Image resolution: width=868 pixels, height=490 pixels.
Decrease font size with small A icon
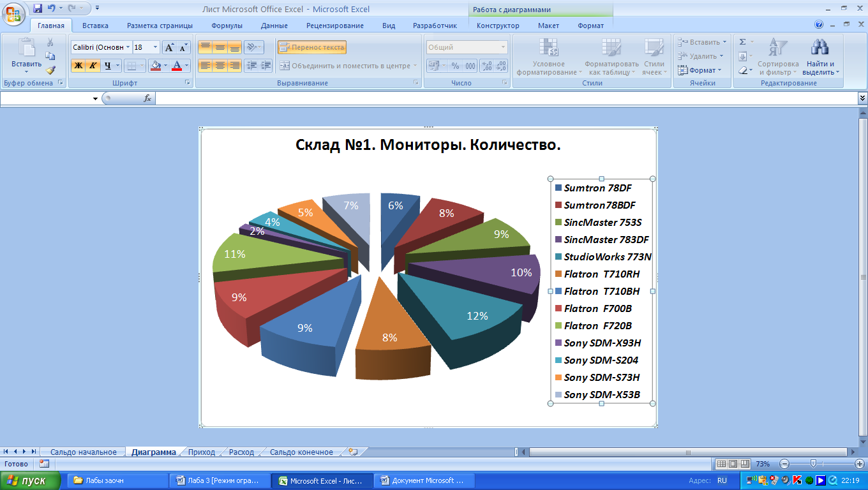click(x=183, y=47)
